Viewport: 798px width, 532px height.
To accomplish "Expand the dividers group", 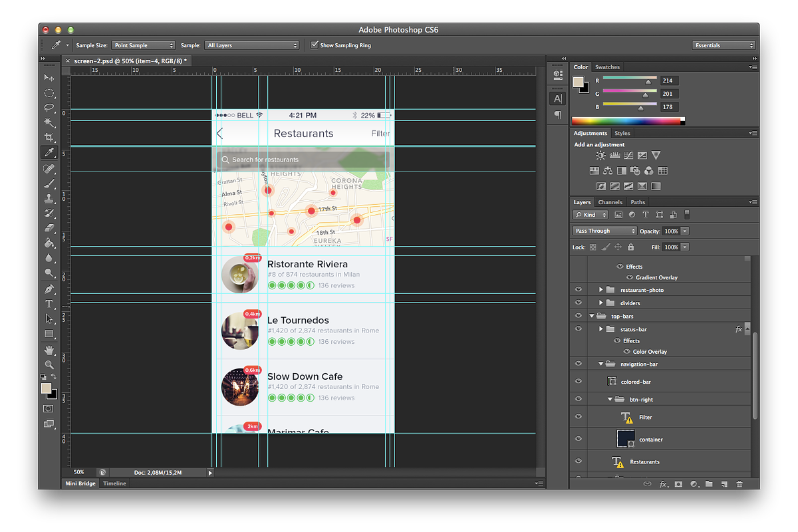I will coord(601,303).
